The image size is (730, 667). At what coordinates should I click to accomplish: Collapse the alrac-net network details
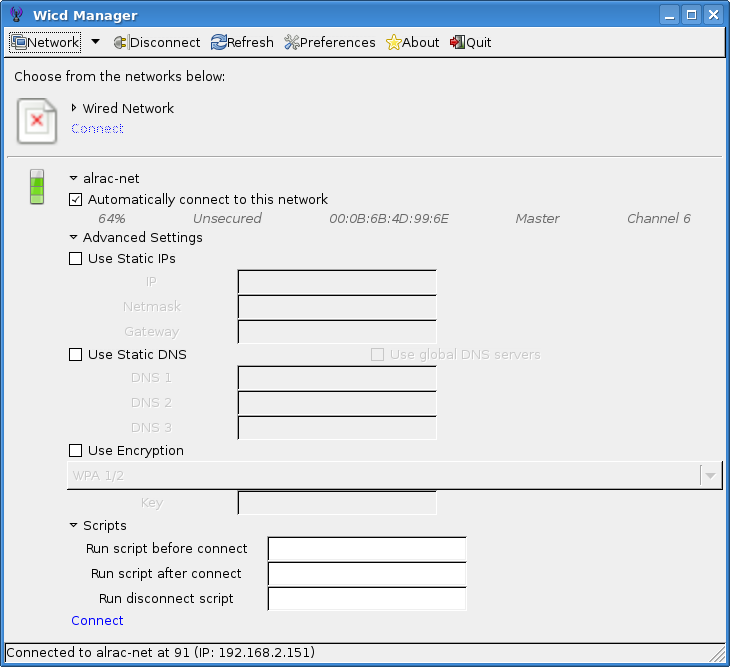74,178
